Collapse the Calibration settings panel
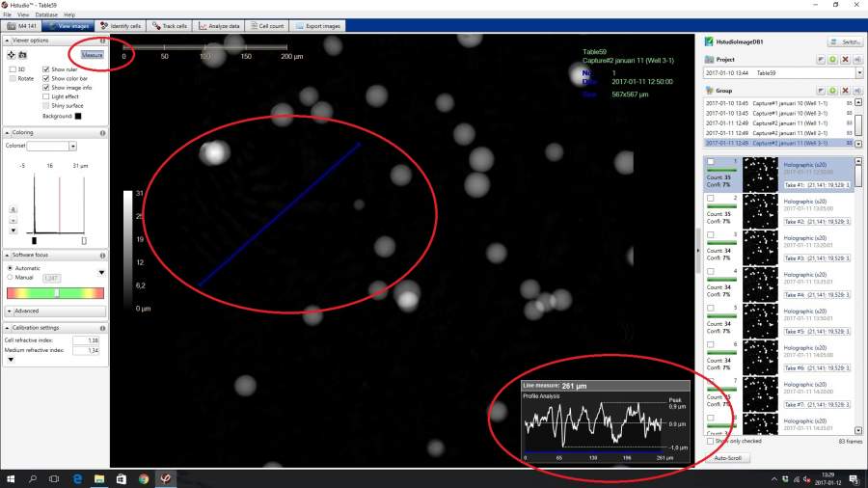 coord(7,328)
